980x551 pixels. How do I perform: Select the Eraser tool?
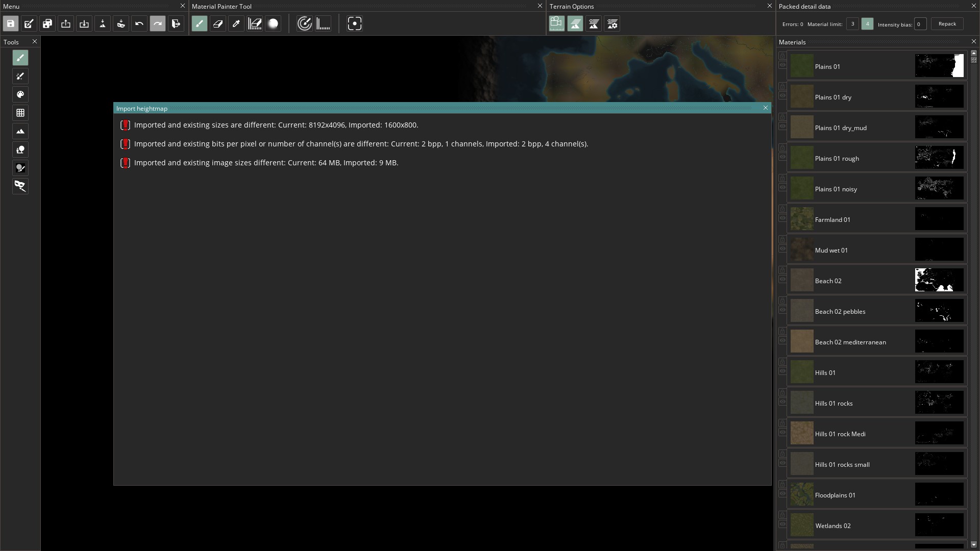(218, 23)
